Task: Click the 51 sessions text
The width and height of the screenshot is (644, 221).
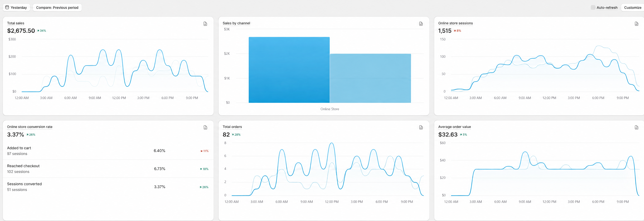Action: point(17,190)
